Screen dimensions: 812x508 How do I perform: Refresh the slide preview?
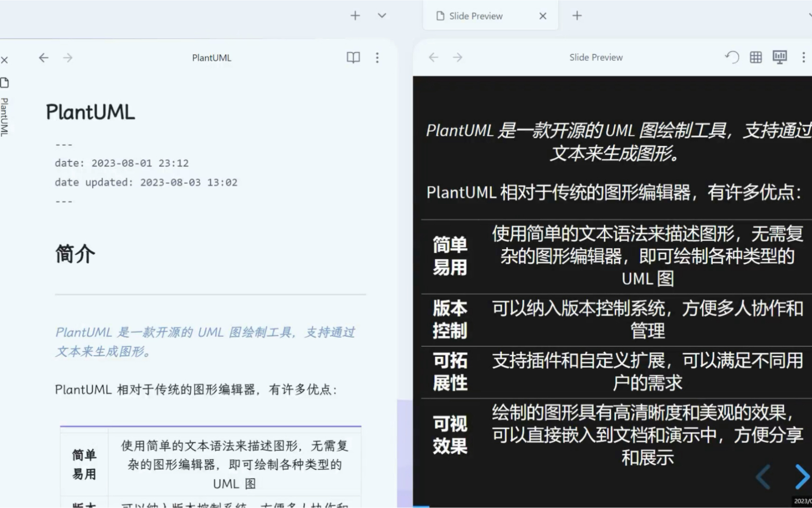click(x=732, y=57)
